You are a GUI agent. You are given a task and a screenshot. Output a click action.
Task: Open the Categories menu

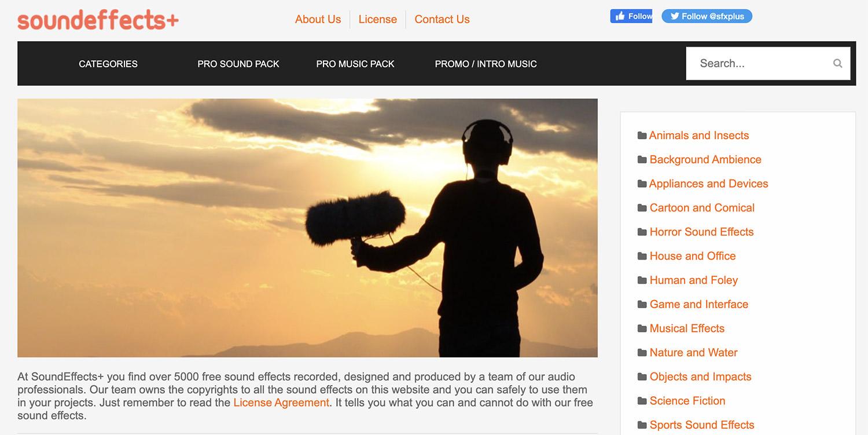click(108, 64)
